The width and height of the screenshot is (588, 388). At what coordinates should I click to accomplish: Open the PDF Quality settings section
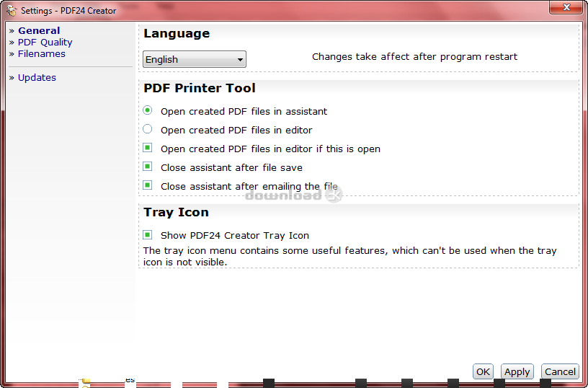(45, 43)
